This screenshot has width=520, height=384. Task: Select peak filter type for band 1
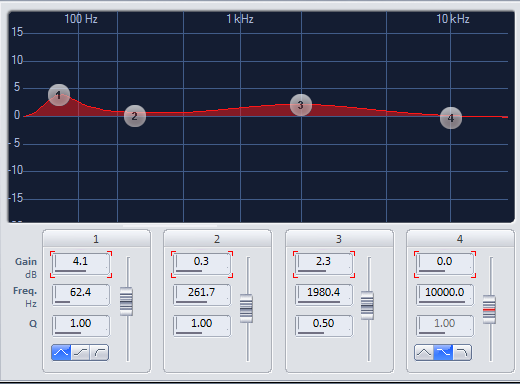[x=61, y=353]
